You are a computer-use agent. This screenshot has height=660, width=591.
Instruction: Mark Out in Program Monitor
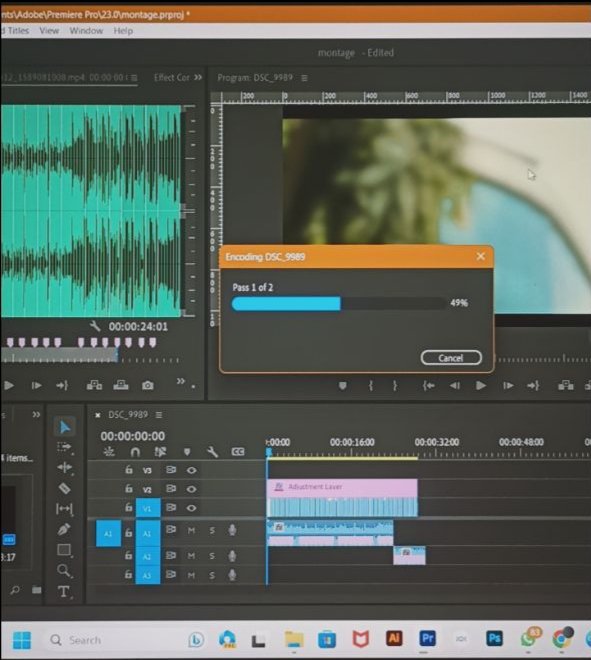tap(394, 386)
